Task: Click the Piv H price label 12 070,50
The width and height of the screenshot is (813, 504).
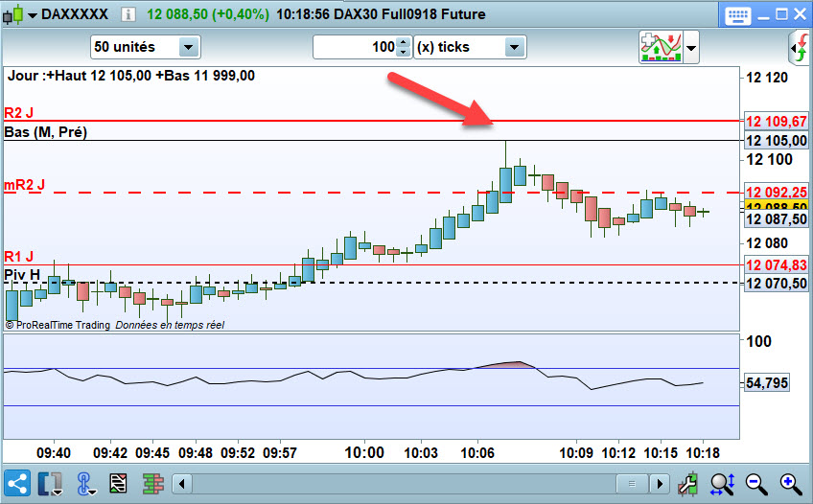Action: tap(776, 284)
